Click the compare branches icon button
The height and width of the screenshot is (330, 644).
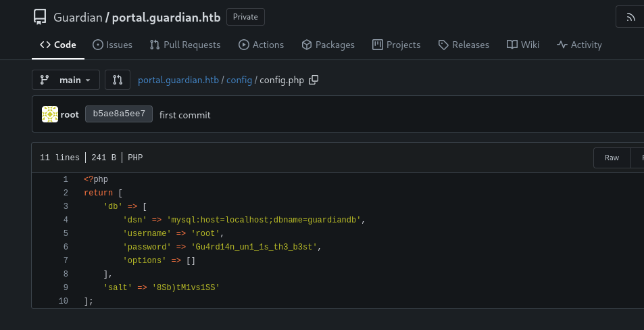click(x=117, y=80)
